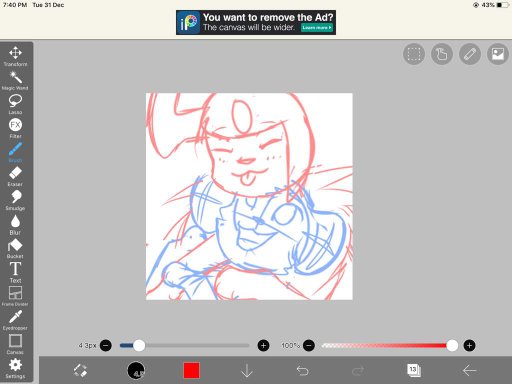Choose the Lasso tool
512x384 pixels.
[x=15, y=104]
